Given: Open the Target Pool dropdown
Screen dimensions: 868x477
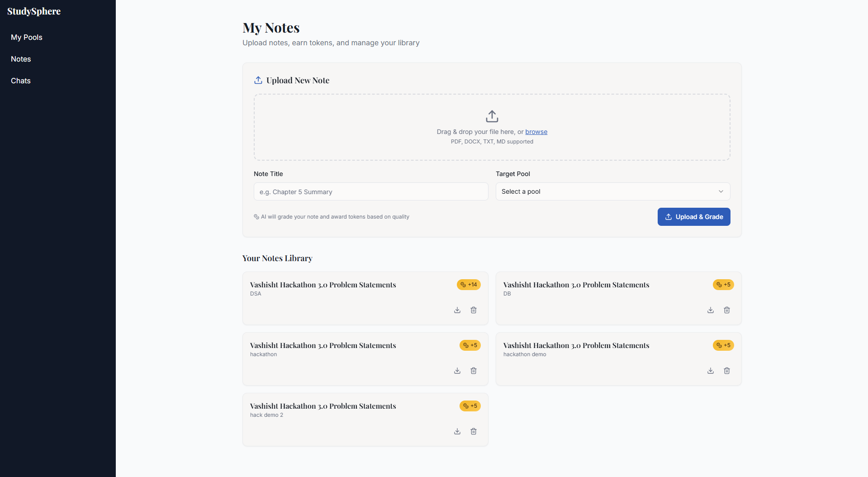Looking at the screenshot, I should (613, 191).
